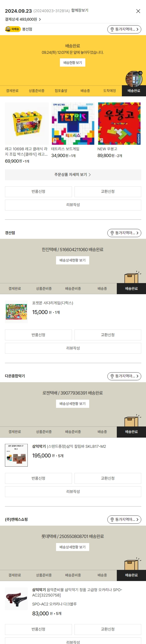Screen dimensions: 146x644
Task: Open the LEGO Classic product image
Action: [27, 123]
